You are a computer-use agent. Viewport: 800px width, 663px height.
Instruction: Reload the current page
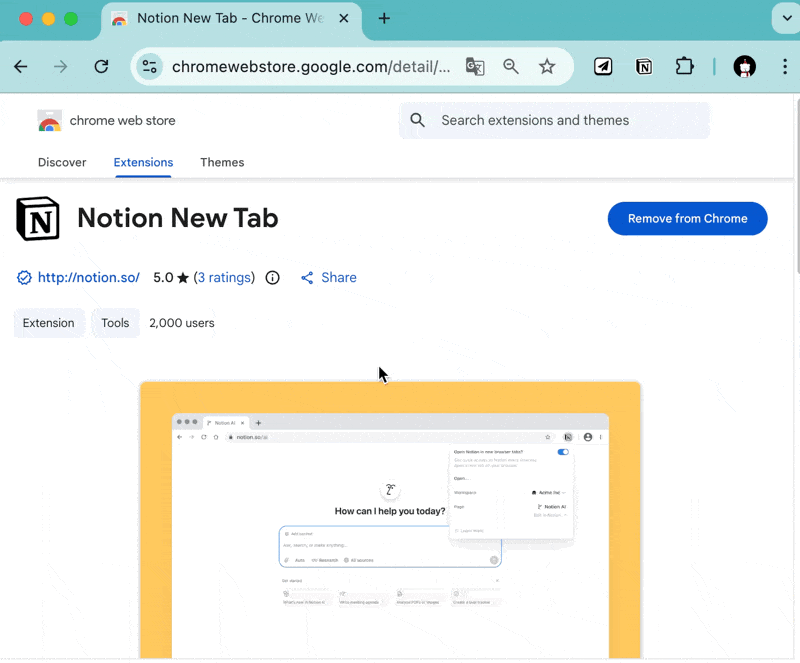[101, 67]
